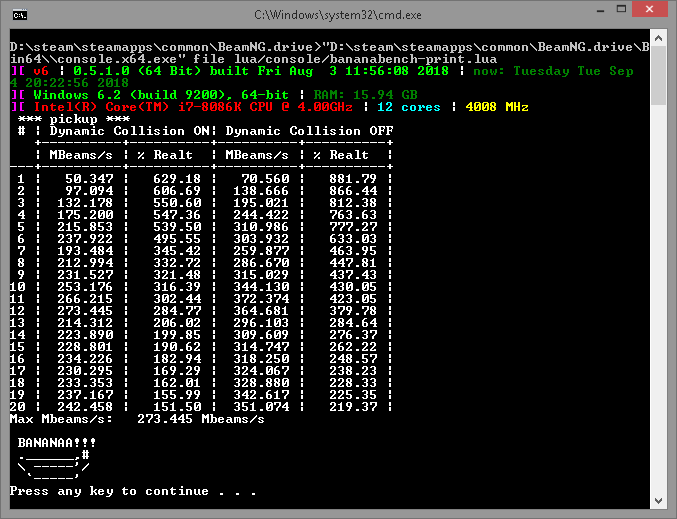Click 'RAM: 15.94 GB' text
677x519 pixels.
tap(365, 95)
